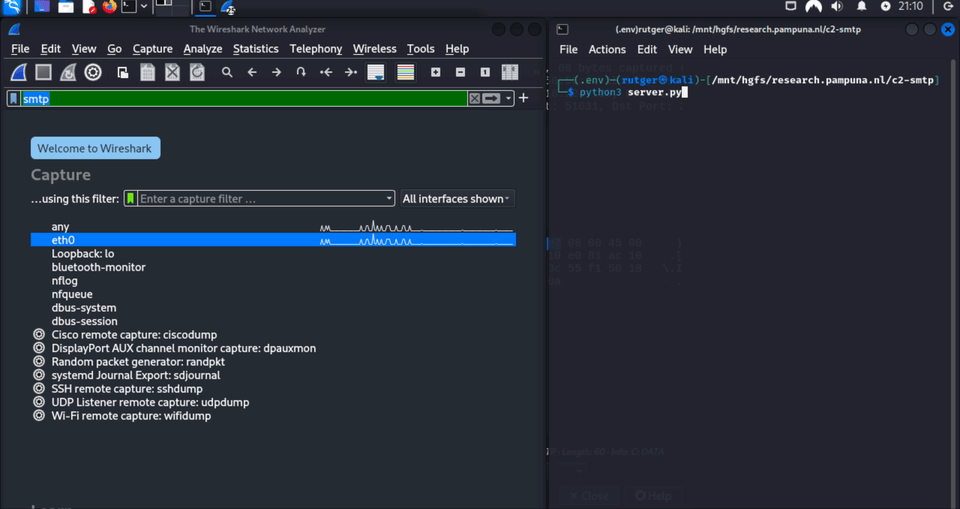Select the eth0 interface row

pyautogui.click(x=273, y=240)
